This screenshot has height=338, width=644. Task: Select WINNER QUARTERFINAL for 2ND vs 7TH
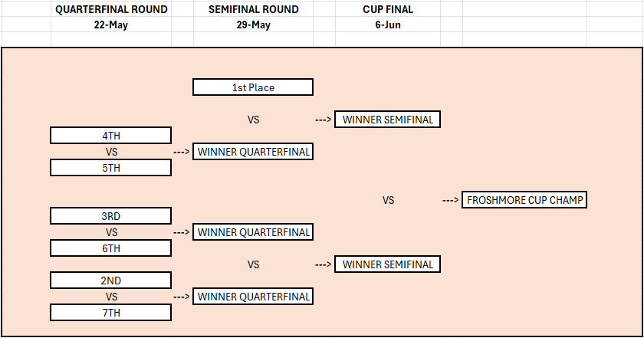tap(253, 297)
